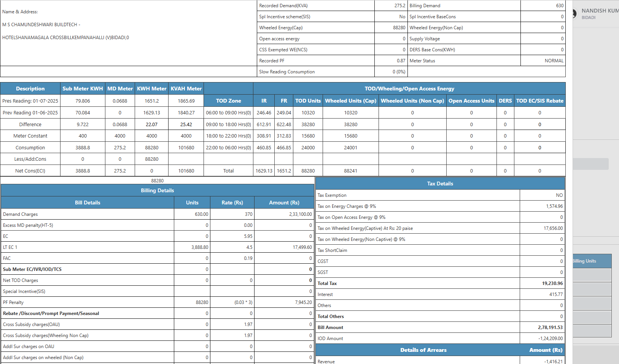Click 'TOD/Wheeling/Open Access Energy' header

pyautogui.click(x=409, y=89)
